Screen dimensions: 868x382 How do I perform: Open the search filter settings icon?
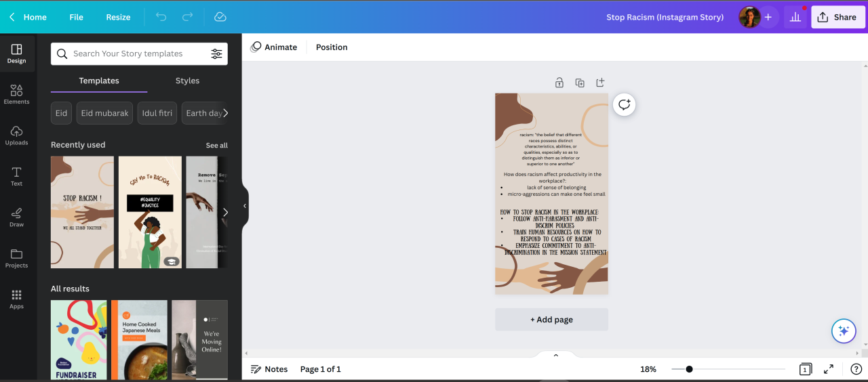(216, 54)
